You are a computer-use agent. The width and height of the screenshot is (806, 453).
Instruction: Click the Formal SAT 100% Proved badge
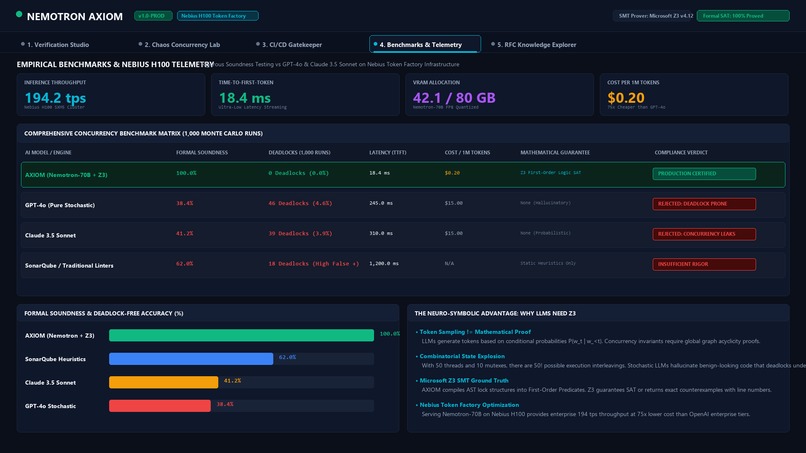tap(743, 16)
